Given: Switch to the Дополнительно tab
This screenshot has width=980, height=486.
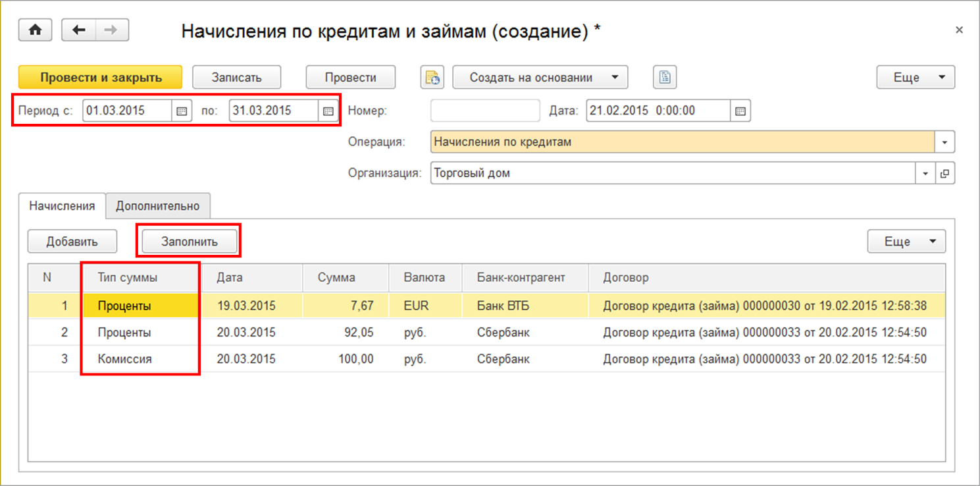Looking at the screenshot, I should [157, 206].
